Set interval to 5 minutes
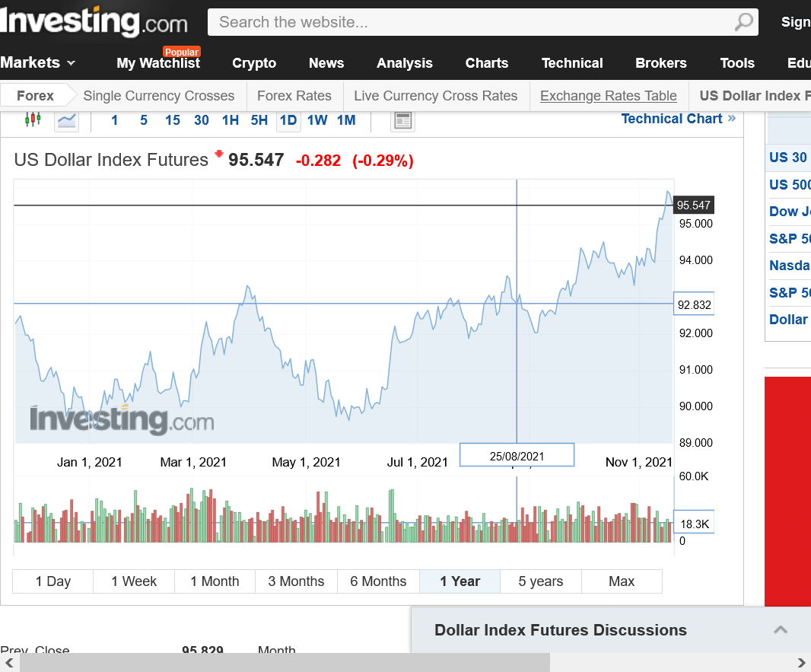The height and width of the screenshot is (672, 811). (x=143, y=120)
